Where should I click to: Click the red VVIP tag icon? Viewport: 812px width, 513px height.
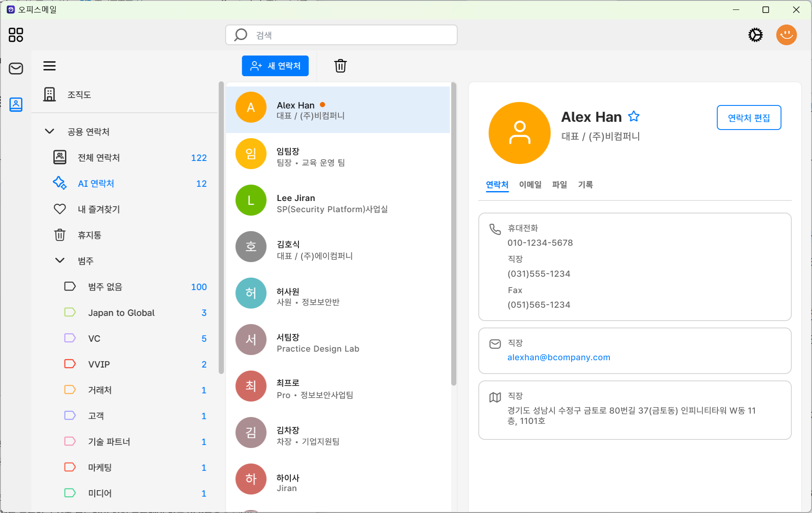coord(70,364)
